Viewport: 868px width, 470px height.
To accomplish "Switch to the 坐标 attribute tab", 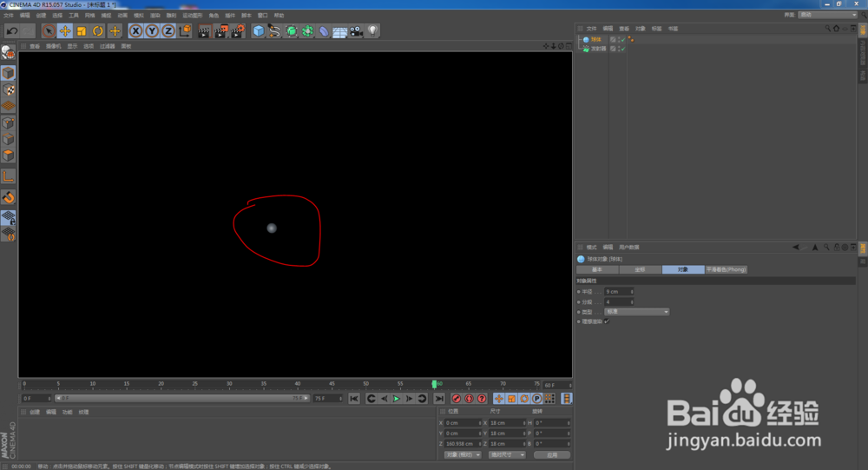I will click(640, 269).
